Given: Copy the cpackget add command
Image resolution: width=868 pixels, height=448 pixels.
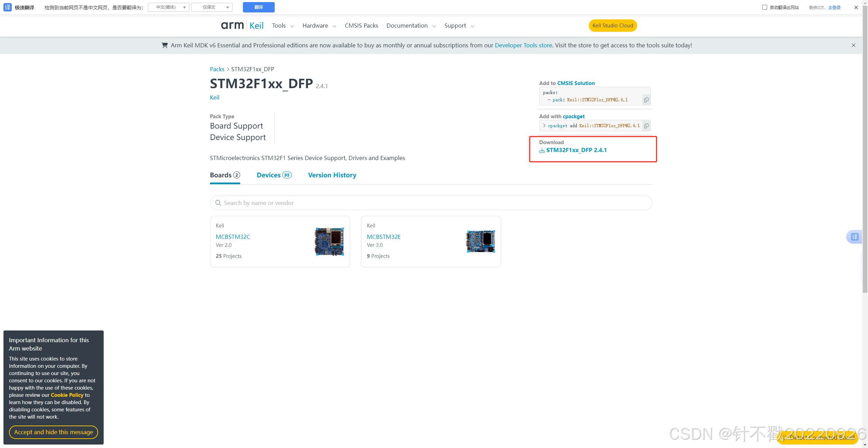Looking at the screenshot, I should (x=646, y=126).
